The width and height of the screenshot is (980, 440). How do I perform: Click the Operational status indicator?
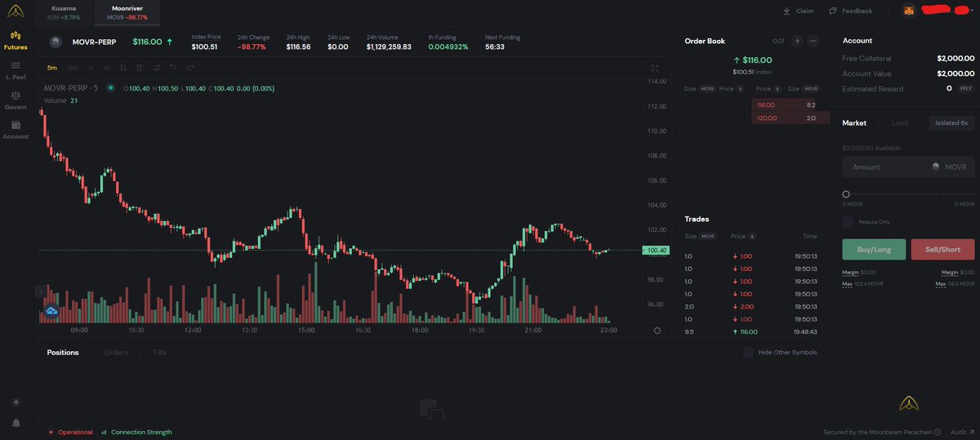pos(70,432)
